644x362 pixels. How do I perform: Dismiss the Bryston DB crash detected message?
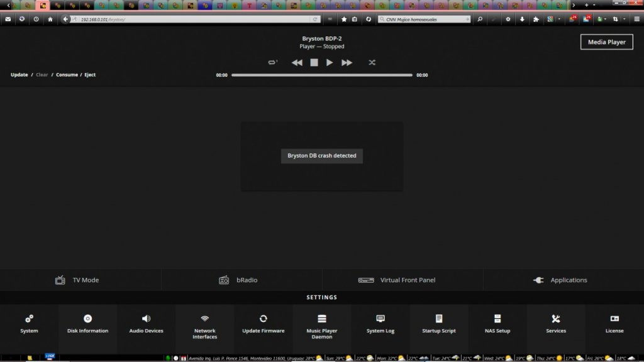pyautogui.click(x=321, y=156)
